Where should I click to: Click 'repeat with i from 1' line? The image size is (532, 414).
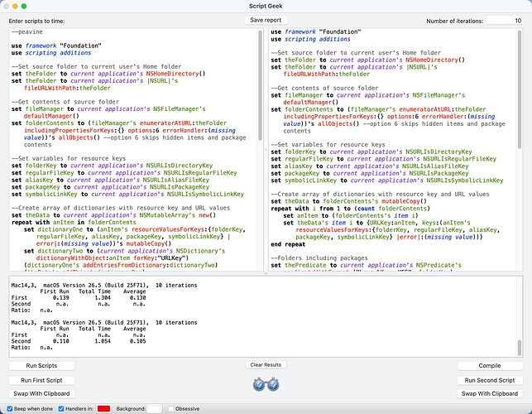[350, 208]
